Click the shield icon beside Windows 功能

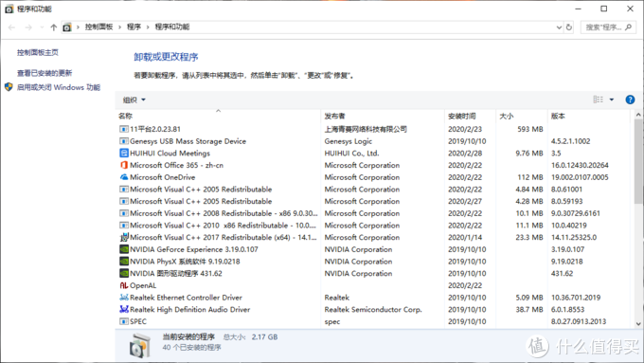tap(9, 87)
